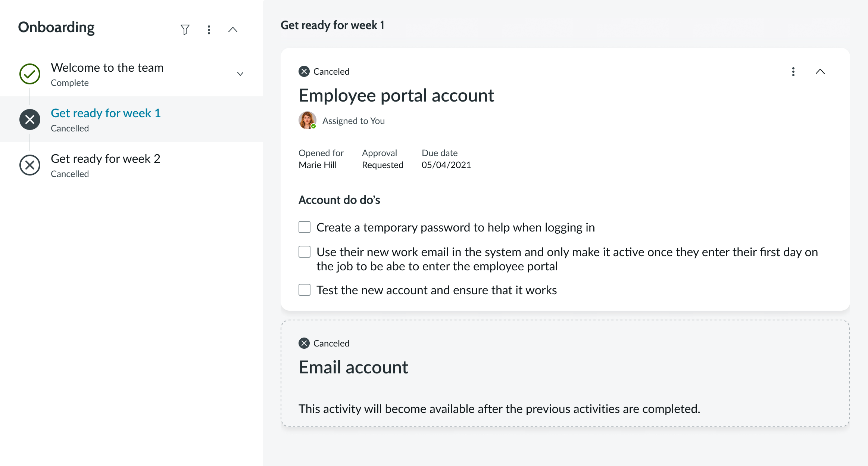The image size is (868, 466).
Task: Select Get ready for week 1 stage
Action: (x=106, y=113)
